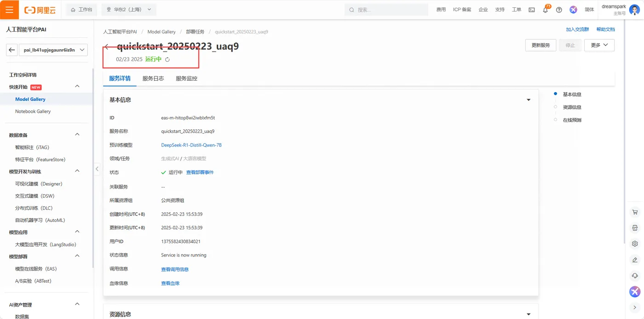The width and height of the screenshot is (644, 319).
Task: Open the 工作台 button
Action: (81, 10)
